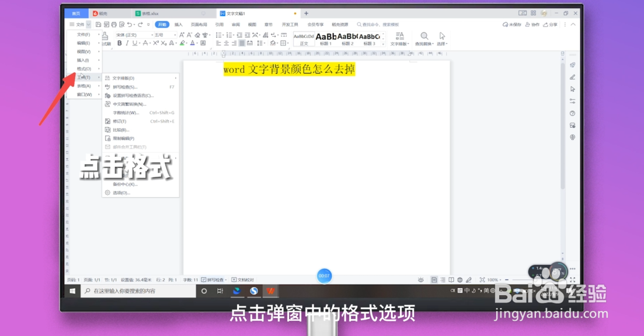This screenshot has width=644, height=336.
Task: Select 拼写检查(S) from Tools submenu
Action: (140, 87)
